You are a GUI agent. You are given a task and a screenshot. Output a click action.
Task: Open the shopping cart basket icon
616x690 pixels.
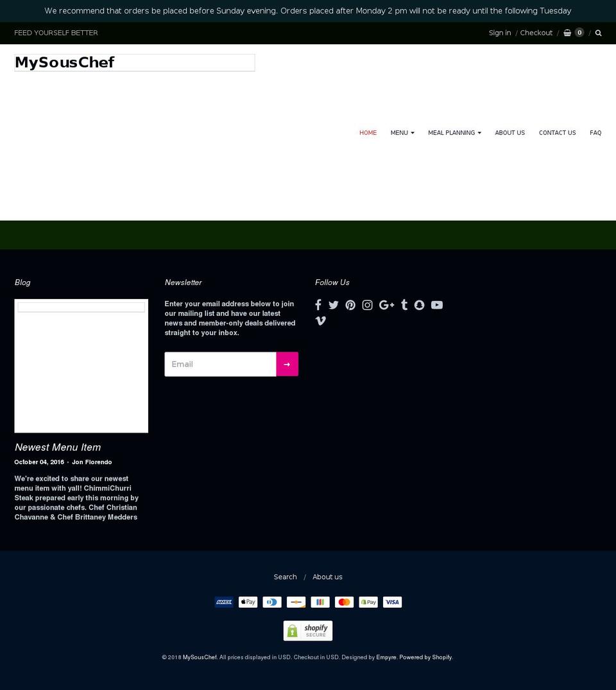pos(567,33)
